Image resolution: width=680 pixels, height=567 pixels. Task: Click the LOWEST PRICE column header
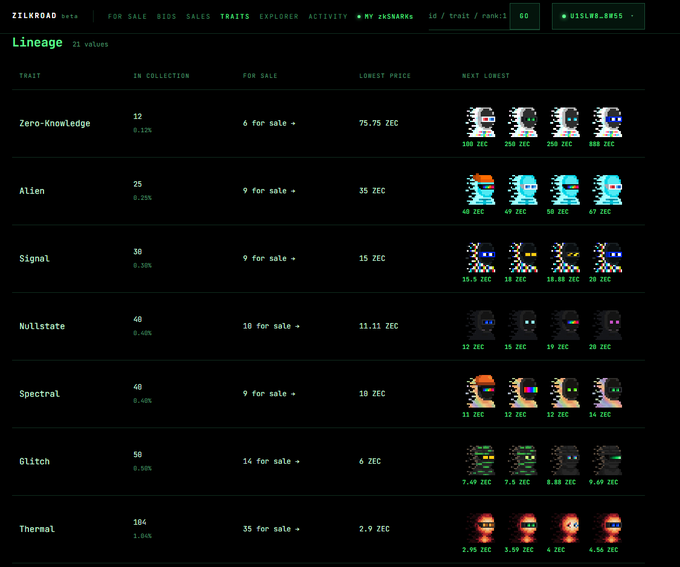(385, 76)
